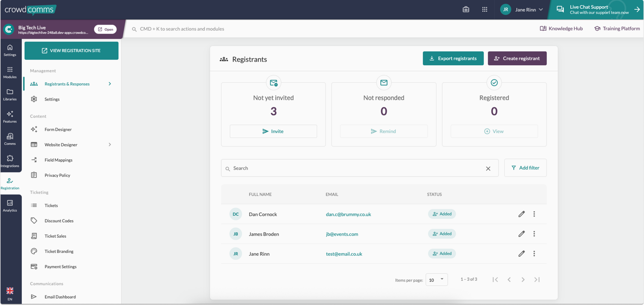Open Comms section in left rail
644x305 pixels.
pyautogui.click(x=10, y=139)
